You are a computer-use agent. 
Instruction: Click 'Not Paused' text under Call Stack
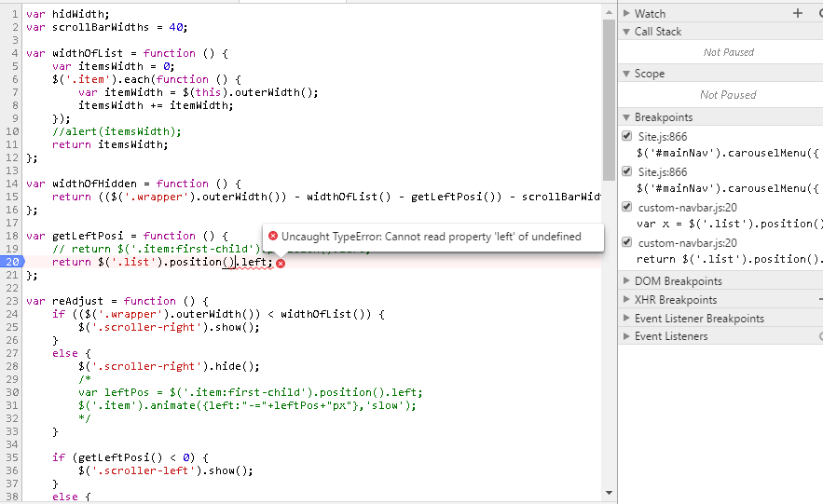coord(729,52)
